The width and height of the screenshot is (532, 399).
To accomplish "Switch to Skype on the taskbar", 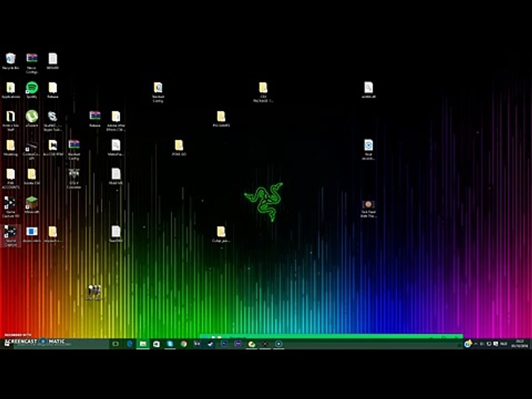I will click(x=170, y=344).
